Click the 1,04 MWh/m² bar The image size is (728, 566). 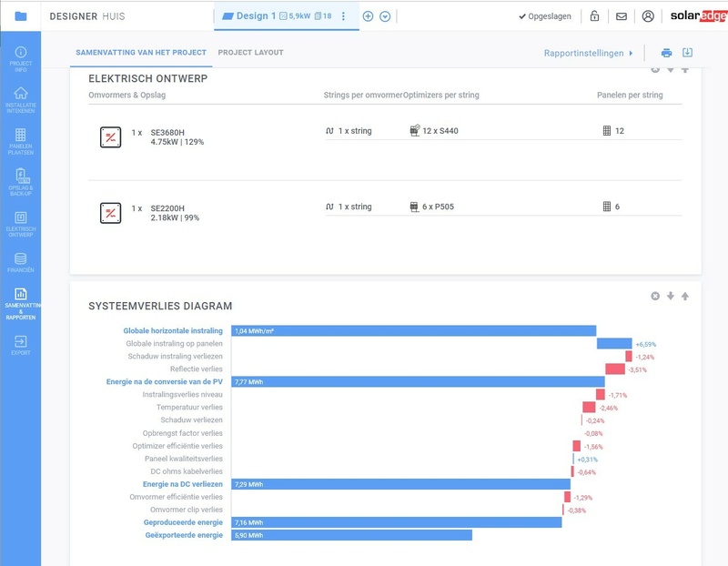[x=414, y=330]
